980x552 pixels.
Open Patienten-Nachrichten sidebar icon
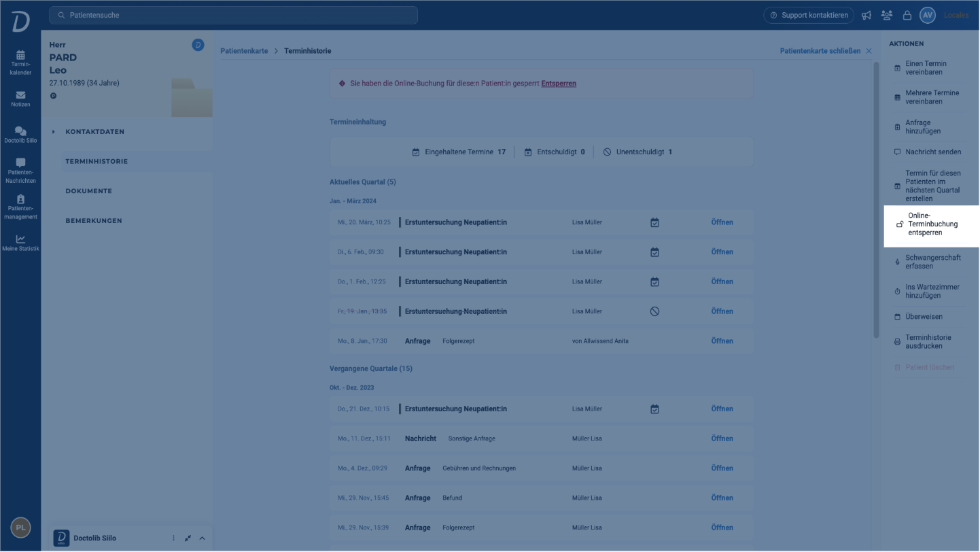click(20, 171)
